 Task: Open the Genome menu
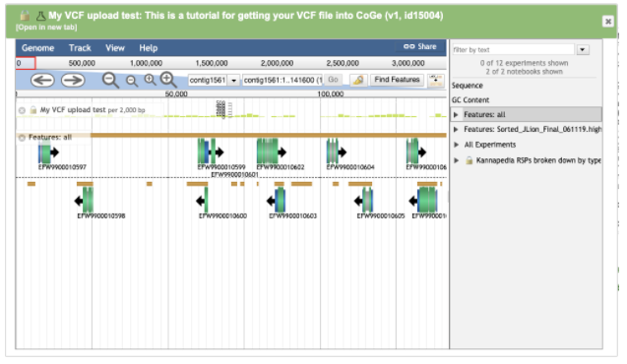coord(38,48)
